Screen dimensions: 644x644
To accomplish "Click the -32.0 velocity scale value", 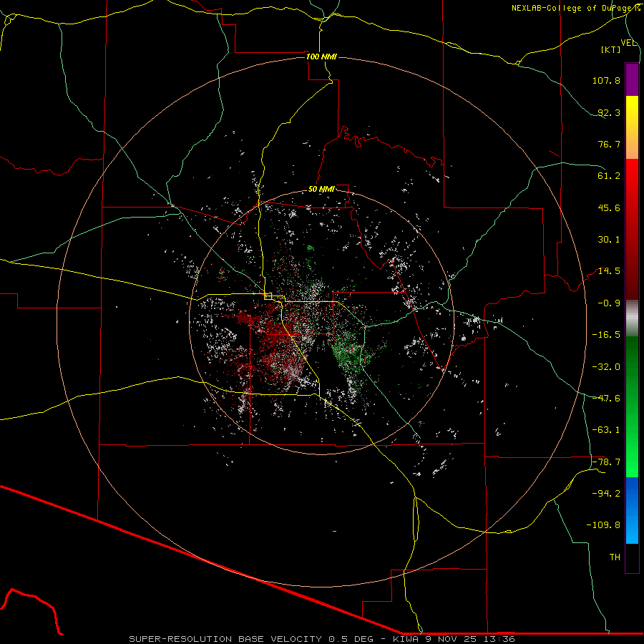I will [x=606, y=367].
